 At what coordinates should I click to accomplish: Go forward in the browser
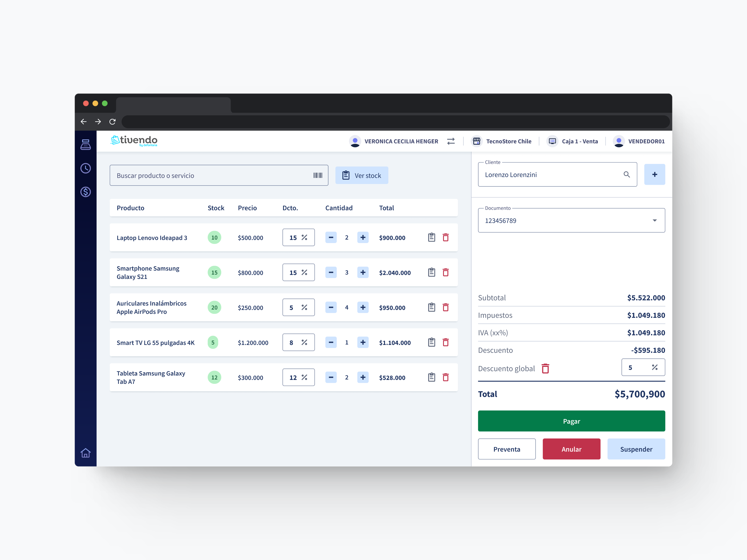click(x=98, y=122)
